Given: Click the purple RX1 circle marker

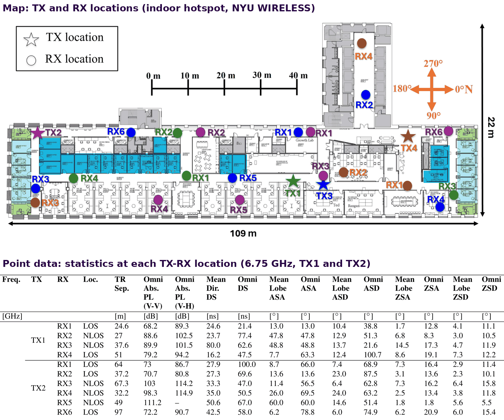Looking at the screenshot, I should pyautogui.click(x=311, y=132).
